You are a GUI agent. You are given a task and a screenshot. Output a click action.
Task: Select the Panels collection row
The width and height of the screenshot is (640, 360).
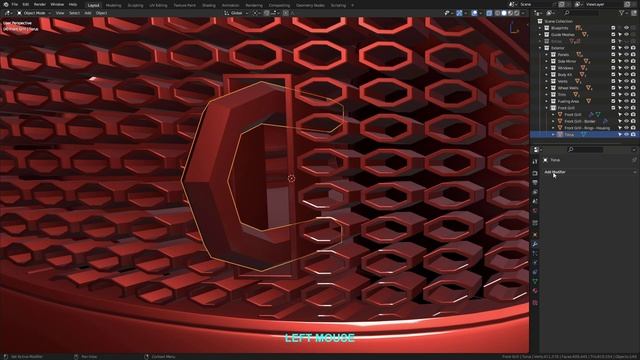point(584,54)
